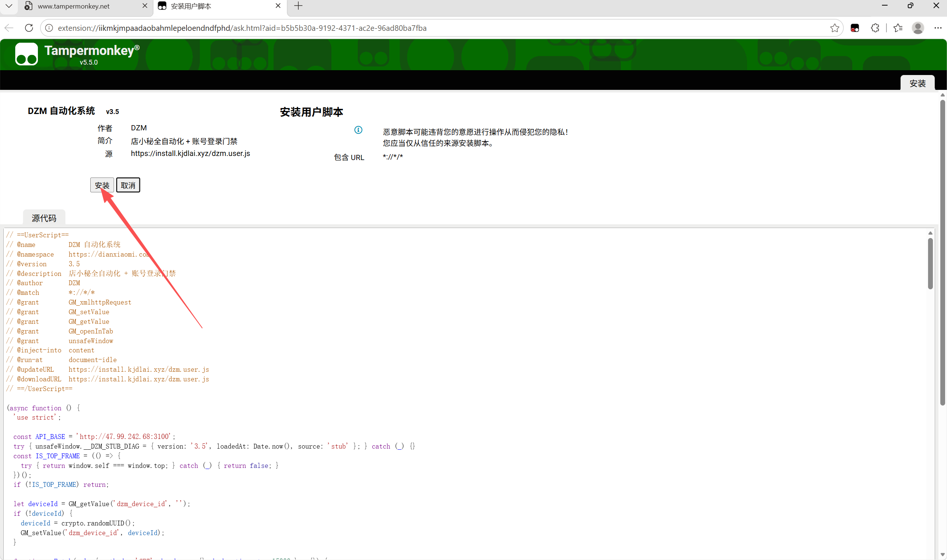Click the let deviceId = GM_getValue line
The height and width of the screenshot is (560, 947).
[x=102, y=504]
